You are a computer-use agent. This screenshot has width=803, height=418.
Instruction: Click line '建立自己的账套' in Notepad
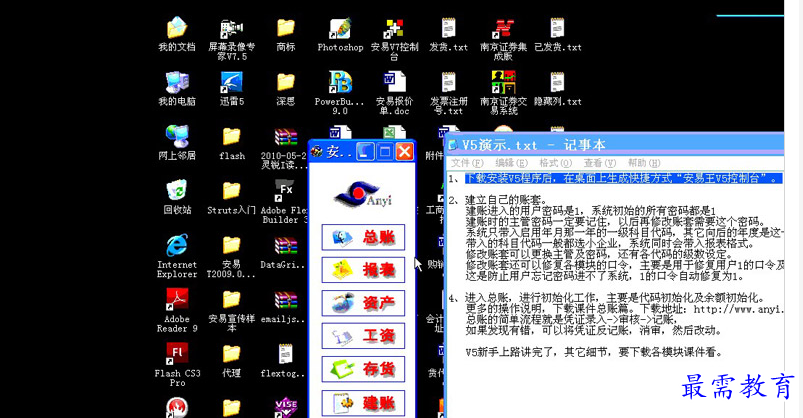[506, 200]
